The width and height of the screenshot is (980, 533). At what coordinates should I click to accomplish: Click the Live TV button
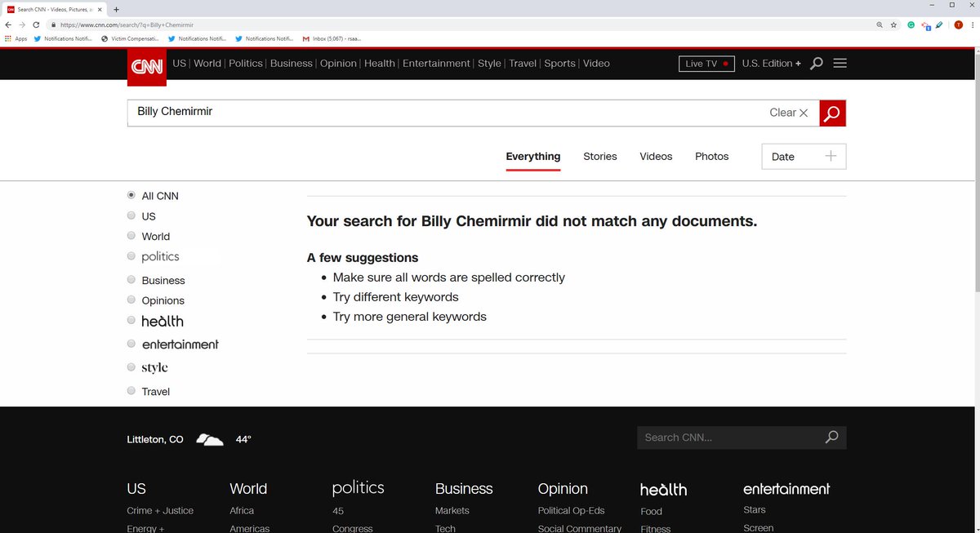tap(706, 64)
